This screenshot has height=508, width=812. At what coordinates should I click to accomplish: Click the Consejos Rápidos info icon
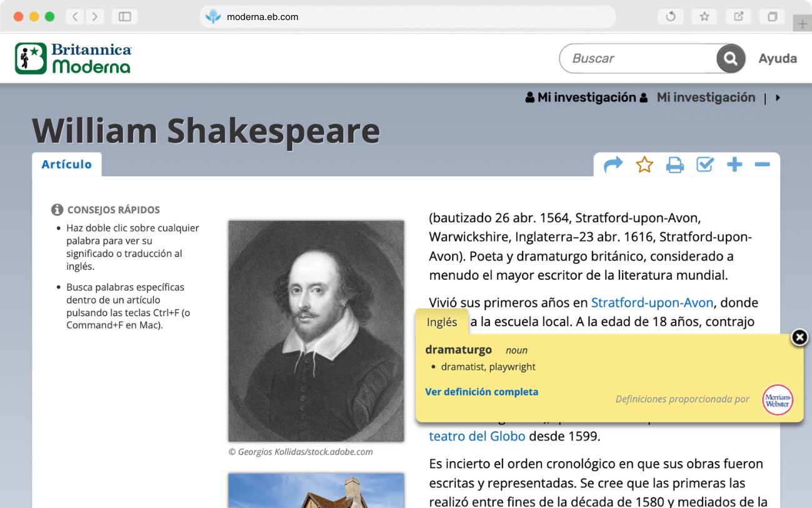click(58, 210)
